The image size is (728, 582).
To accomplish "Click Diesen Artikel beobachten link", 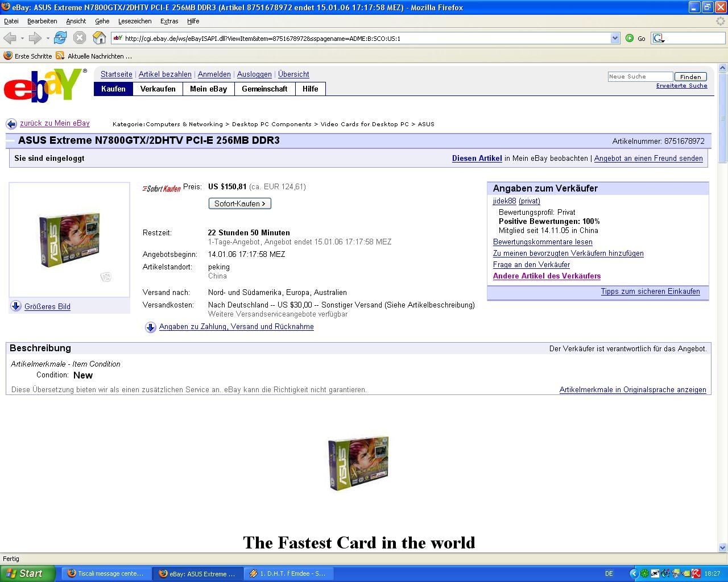I will coord(477,159).
